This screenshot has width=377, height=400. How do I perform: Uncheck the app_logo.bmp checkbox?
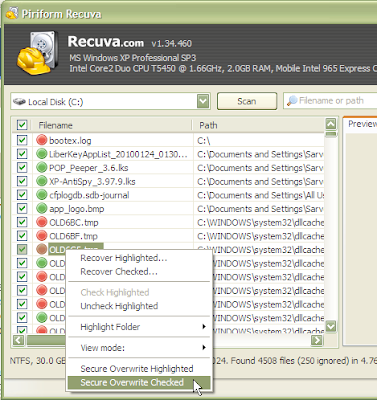pyautogui.click(x=22, y=208)
